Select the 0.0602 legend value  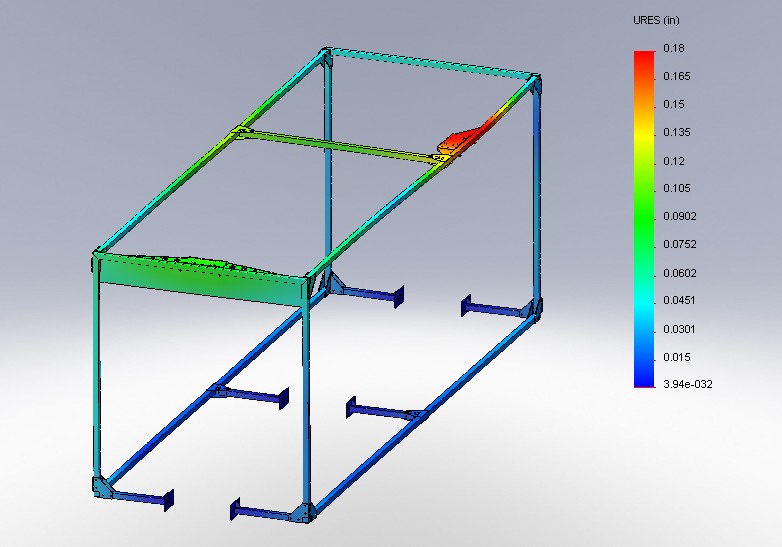679,273
